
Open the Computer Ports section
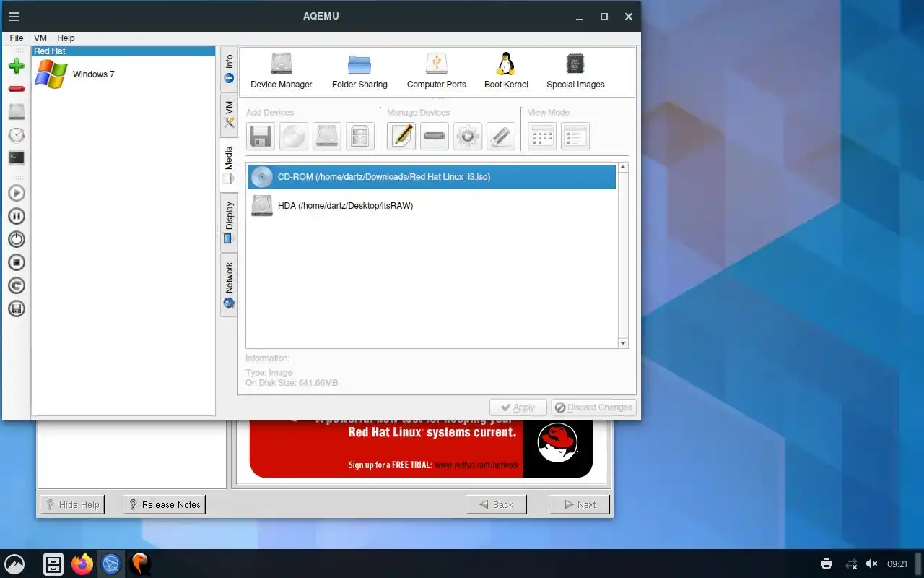437,71
